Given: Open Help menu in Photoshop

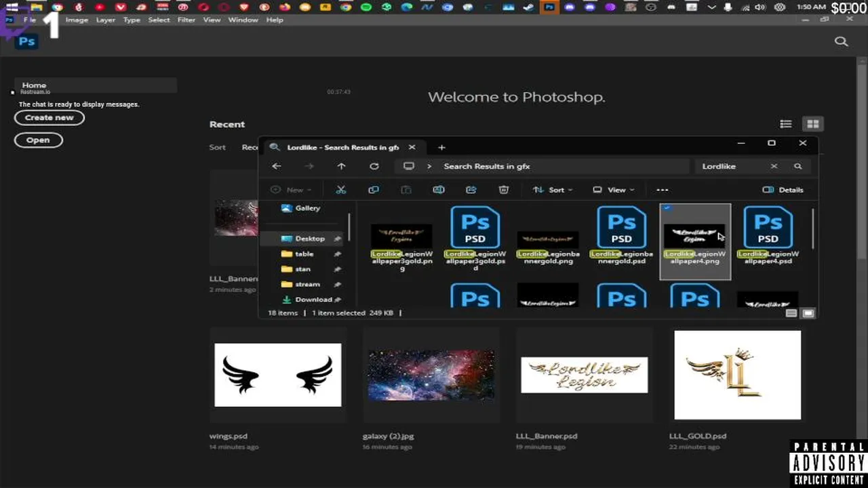Looking at the screenshot, I should [275, 20].
